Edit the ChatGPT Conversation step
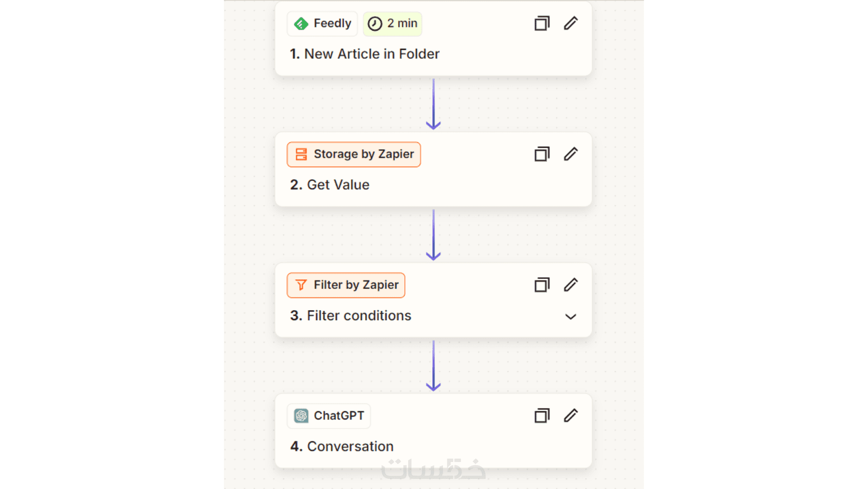This screenshot has height=489, width=868. (x=571, y=415)
